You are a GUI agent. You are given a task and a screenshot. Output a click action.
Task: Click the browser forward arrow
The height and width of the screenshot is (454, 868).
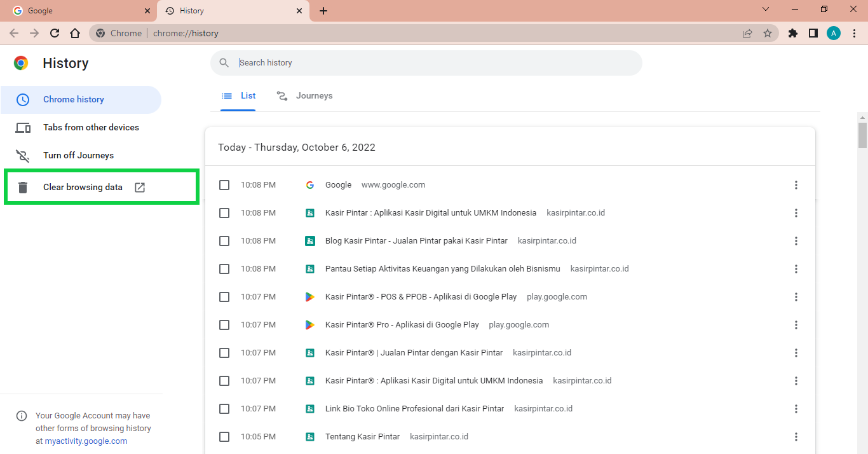[x=34, y=33]
